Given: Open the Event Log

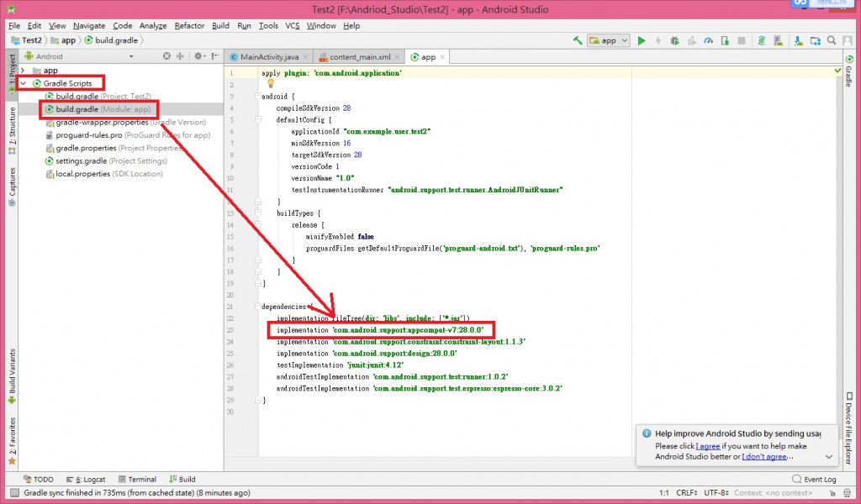Looking at the screenshot, I should (814, 479).
